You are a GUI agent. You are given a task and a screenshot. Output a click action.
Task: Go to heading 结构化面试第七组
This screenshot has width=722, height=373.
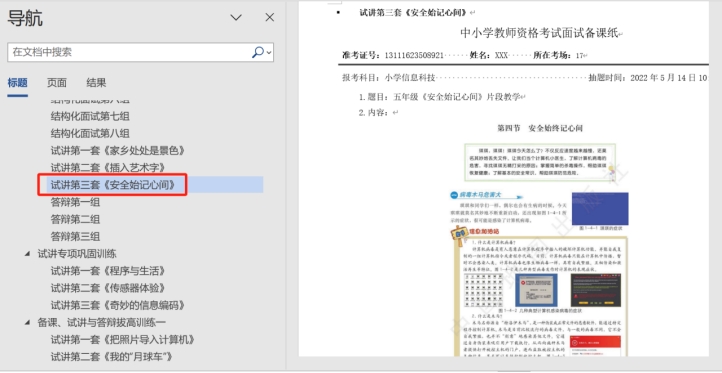coord(90,116)
